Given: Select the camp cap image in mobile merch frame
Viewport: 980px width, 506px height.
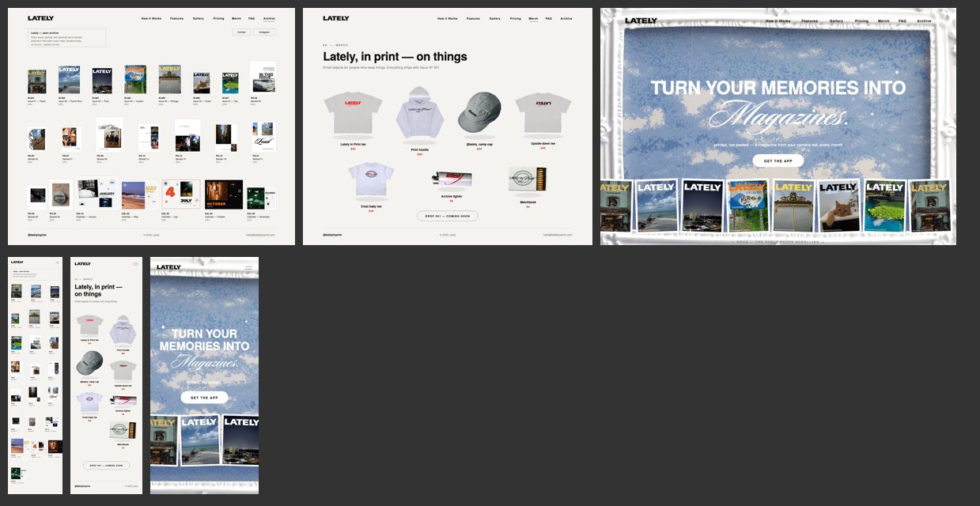Looking at the screenshot, I should click(x=89, y=364).
